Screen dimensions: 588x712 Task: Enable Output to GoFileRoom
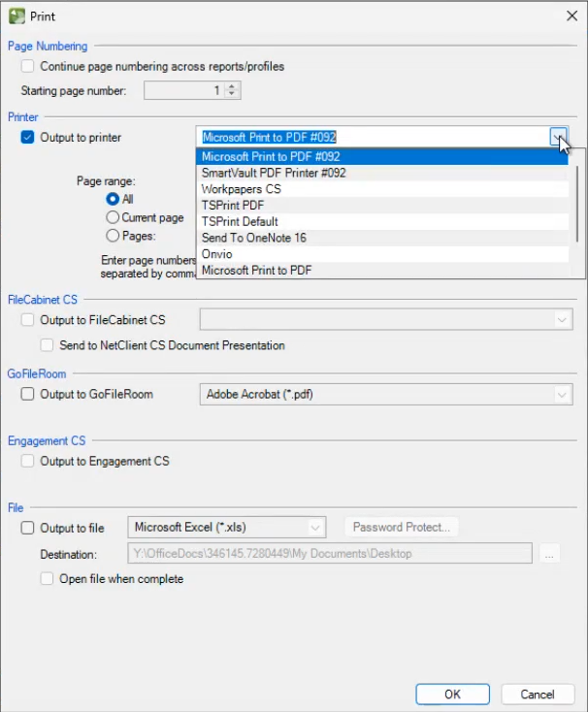[27, 394]
